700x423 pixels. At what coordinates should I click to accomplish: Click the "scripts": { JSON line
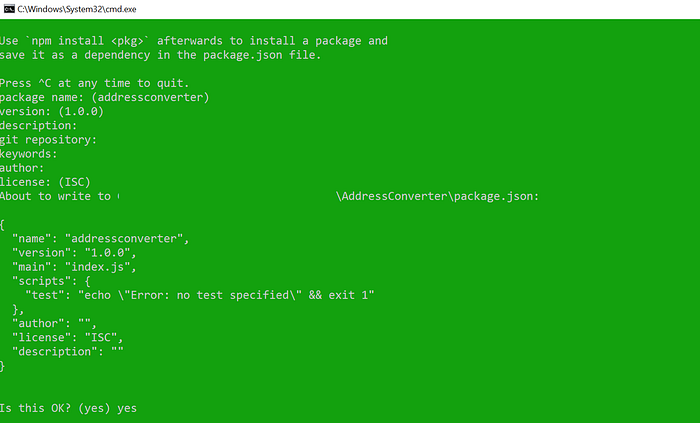(x=51, y=281)
